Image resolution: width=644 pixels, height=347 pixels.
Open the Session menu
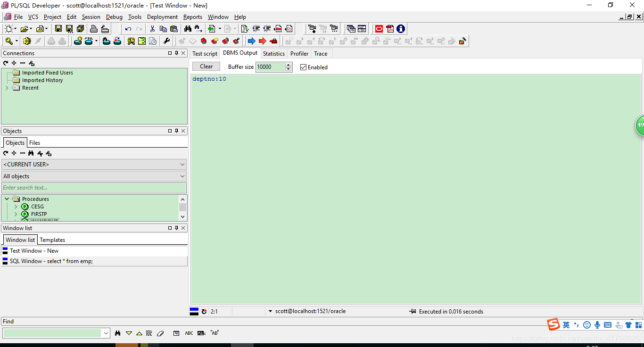[91, 17]
